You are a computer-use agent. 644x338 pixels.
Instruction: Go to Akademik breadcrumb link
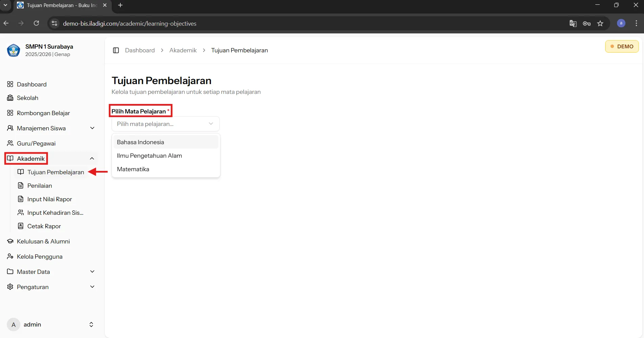pyautogui.click(x=183, y=50)
